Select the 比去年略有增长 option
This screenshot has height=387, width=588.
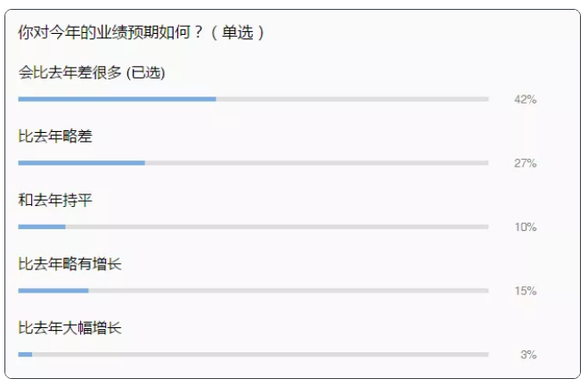point(69,264)
